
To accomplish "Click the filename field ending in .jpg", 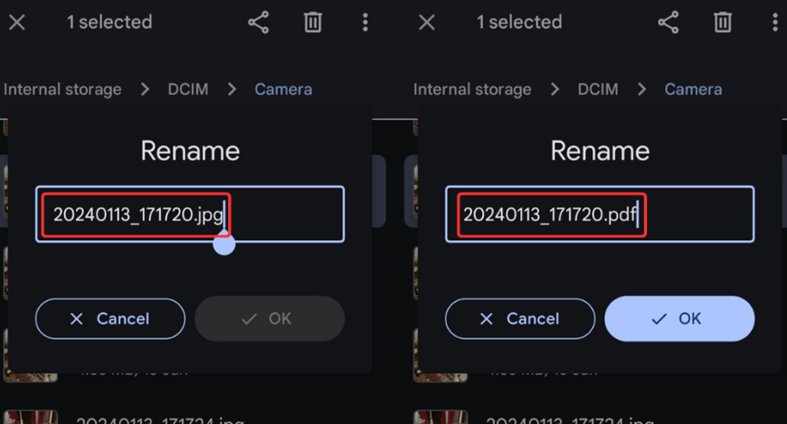I will (x=190, y=214).
